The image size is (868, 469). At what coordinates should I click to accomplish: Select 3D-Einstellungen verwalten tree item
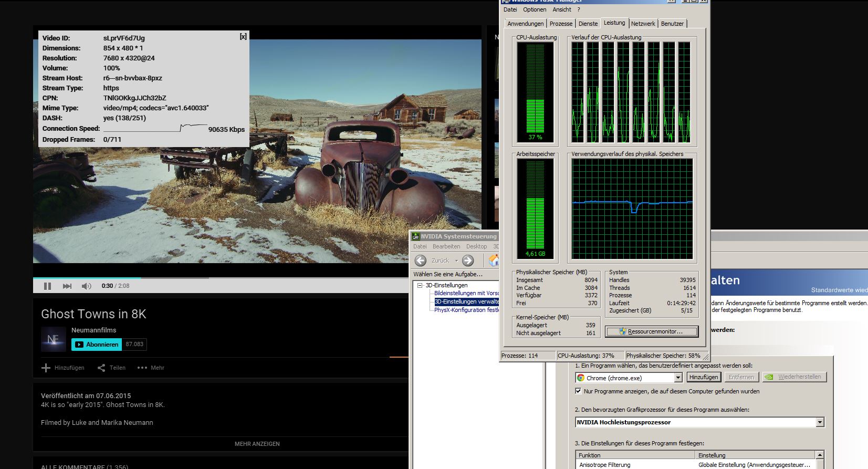coord(467,301)
